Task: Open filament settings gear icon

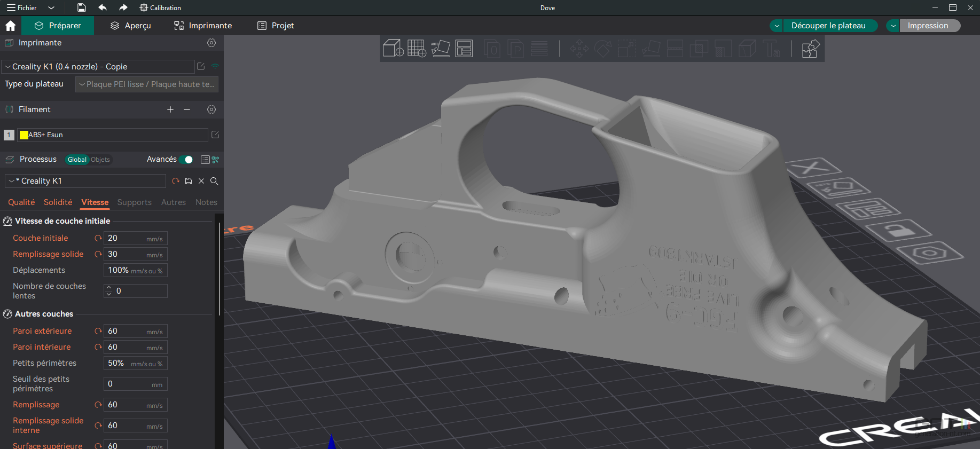Action: [211, 109]
